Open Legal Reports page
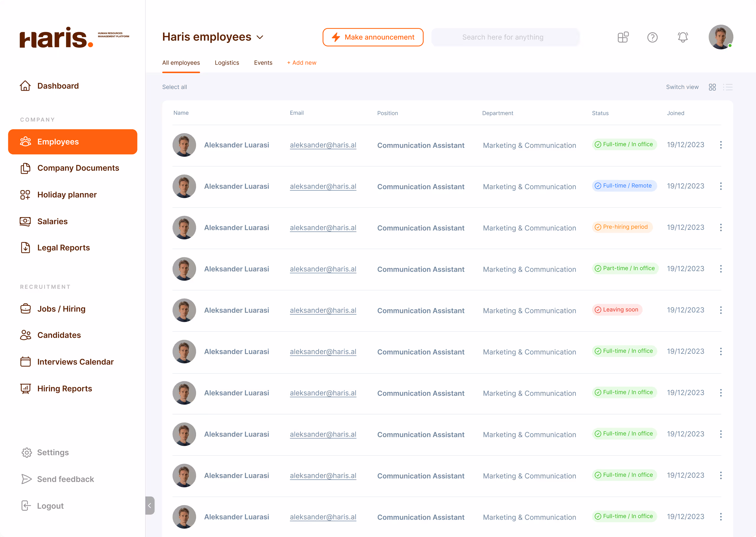Viewport: 756px width, 537px height. (63, 248)
